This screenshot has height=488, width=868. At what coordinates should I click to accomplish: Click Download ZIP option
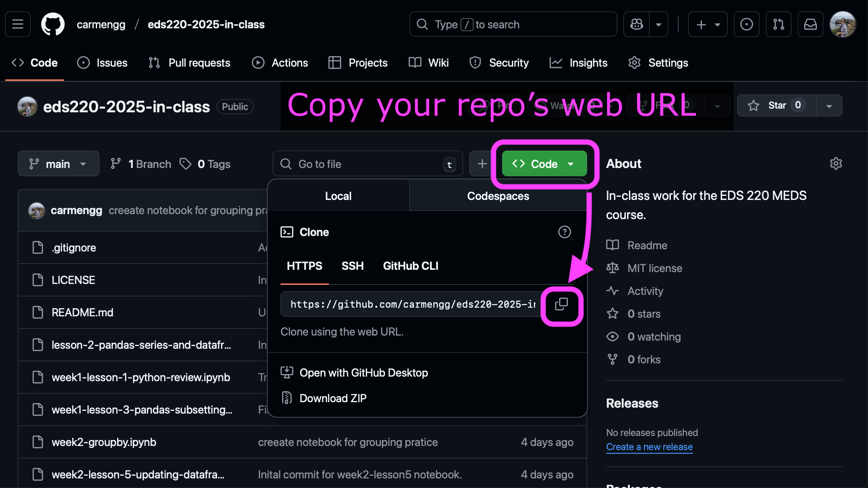[333, 398]
